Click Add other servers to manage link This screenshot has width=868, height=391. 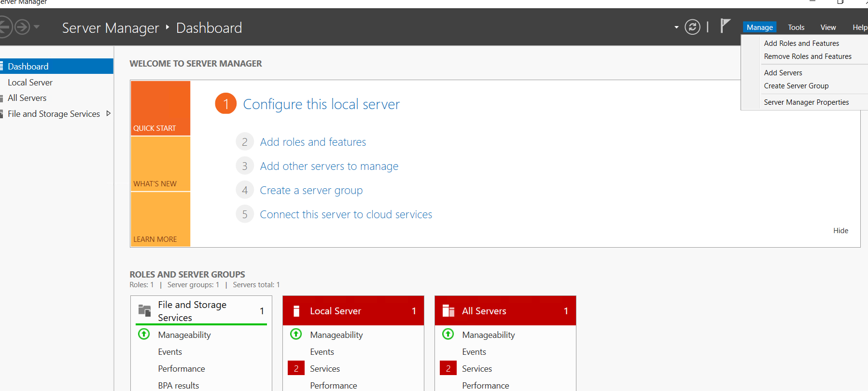(x=329, y=166)
